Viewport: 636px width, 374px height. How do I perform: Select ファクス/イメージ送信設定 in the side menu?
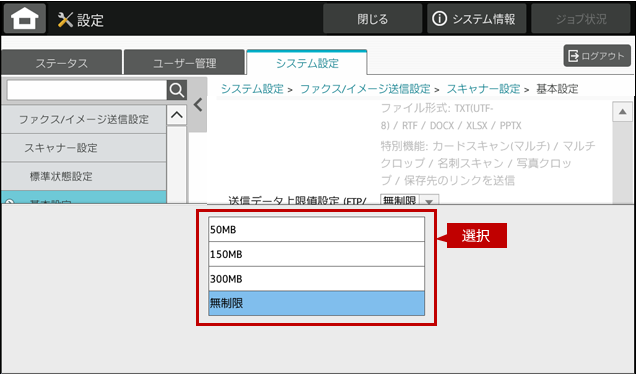84,119
